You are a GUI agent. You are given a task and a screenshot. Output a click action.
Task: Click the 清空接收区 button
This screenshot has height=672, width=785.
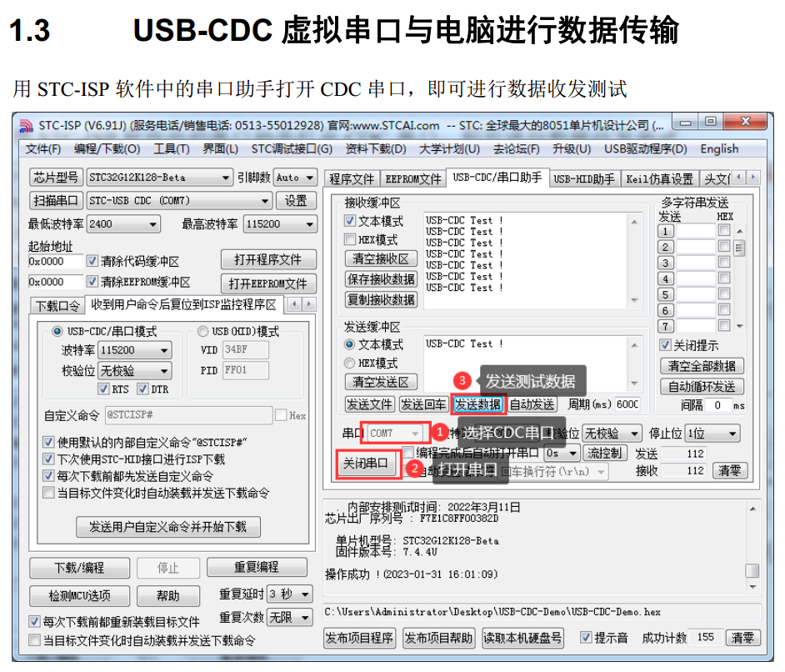pyautogui.click(x=381, y=259)
